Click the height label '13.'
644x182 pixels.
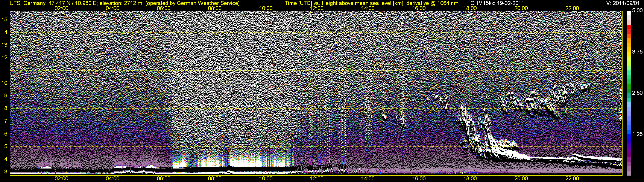[5, 45]
